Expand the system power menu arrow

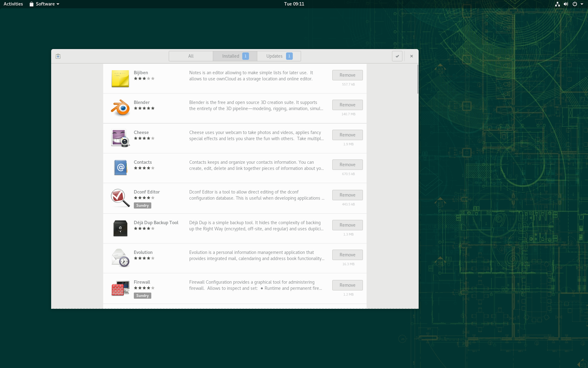tap(582, 4)
